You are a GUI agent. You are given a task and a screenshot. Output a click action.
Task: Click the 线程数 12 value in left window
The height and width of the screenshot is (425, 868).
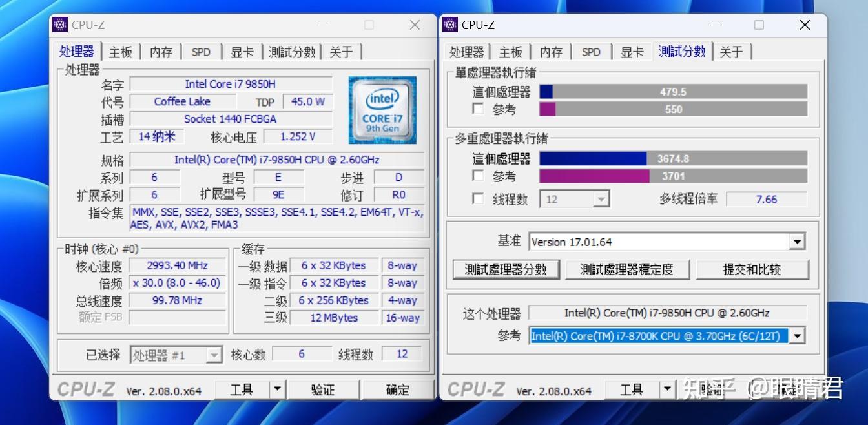[x=402, y=354]
